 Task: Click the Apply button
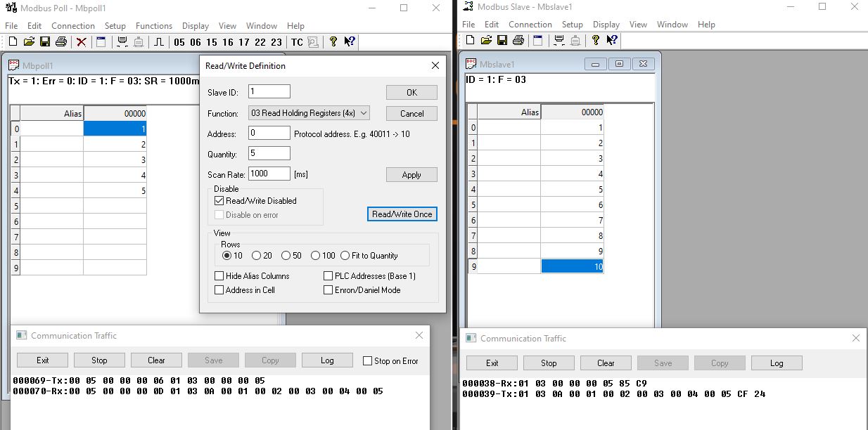click(x=411, y=175)
